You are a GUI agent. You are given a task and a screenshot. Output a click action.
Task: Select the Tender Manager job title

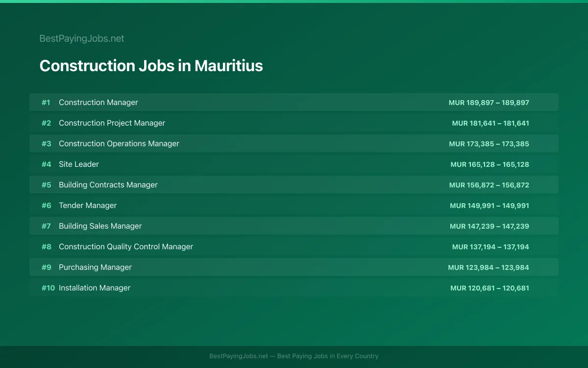pos(88,206)
